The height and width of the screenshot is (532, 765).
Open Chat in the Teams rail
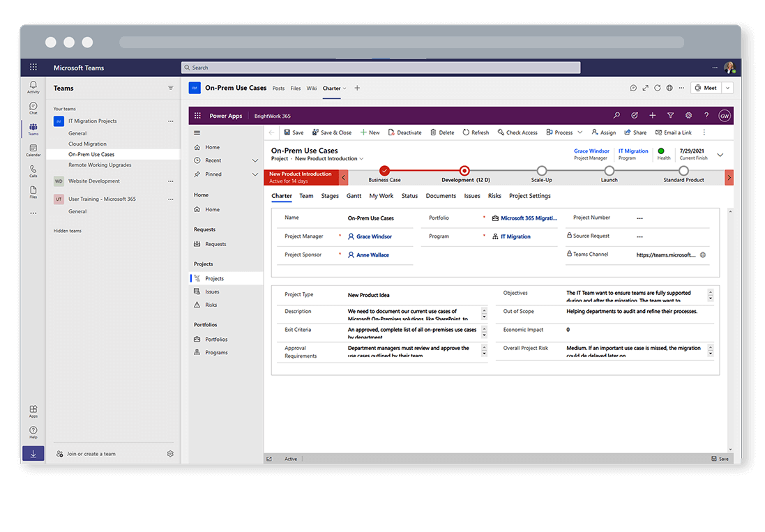pyautogui.click(x=33, y=108)
